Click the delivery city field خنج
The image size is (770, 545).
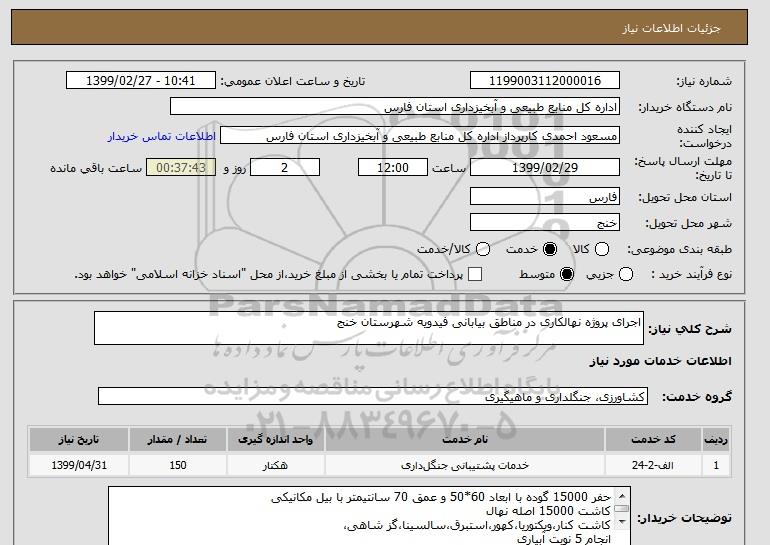pos(545,222)
